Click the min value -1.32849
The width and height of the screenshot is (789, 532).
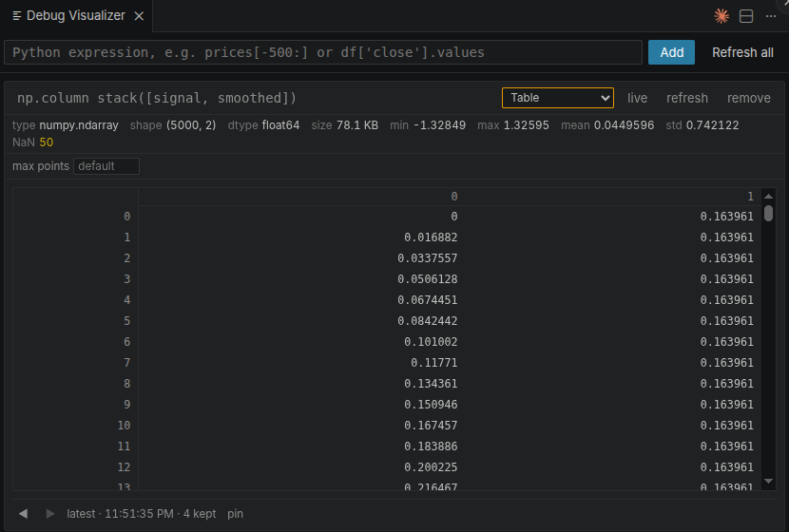pyautogui.click(x=440, y=125)
